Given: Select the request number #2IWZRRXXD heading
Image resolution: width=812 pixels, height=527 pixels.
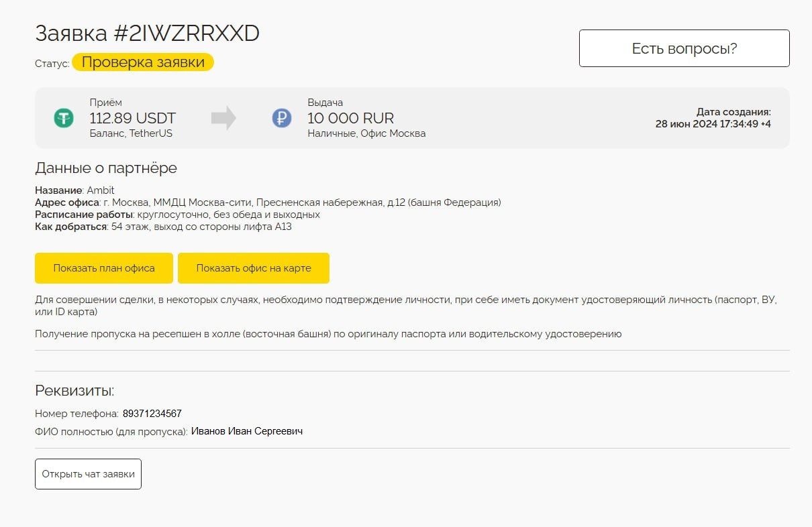Looking at the screenshot, I should [147, 34].
